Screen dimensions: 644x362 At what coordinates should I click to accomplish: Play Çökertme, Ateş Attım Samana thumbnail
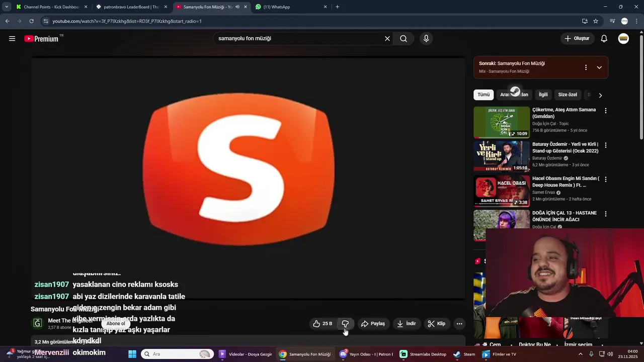(502, 122)
